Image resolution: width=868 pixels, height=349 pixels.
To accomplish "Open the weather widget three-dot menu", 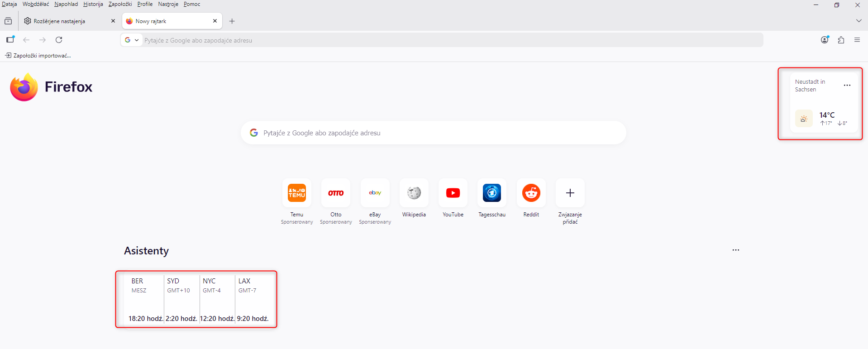I will (x=847, y=86).
